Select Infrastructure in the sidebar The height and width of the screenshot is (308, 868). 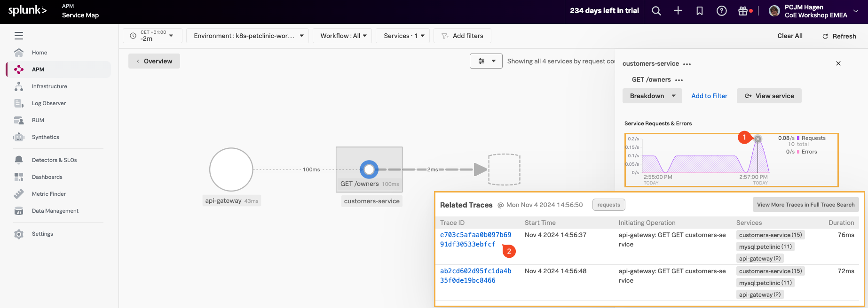(49, 86)
